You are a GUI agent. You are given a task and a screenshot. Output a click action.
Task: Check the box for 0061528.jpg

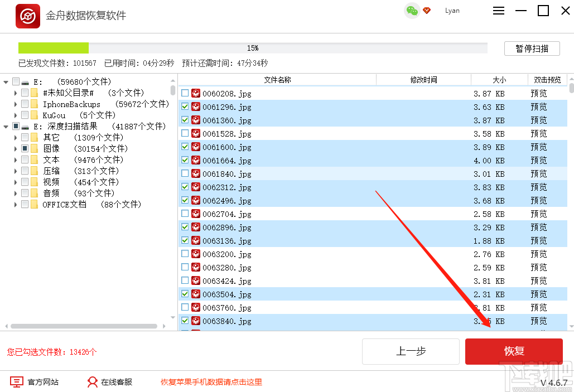pos(185,133)
